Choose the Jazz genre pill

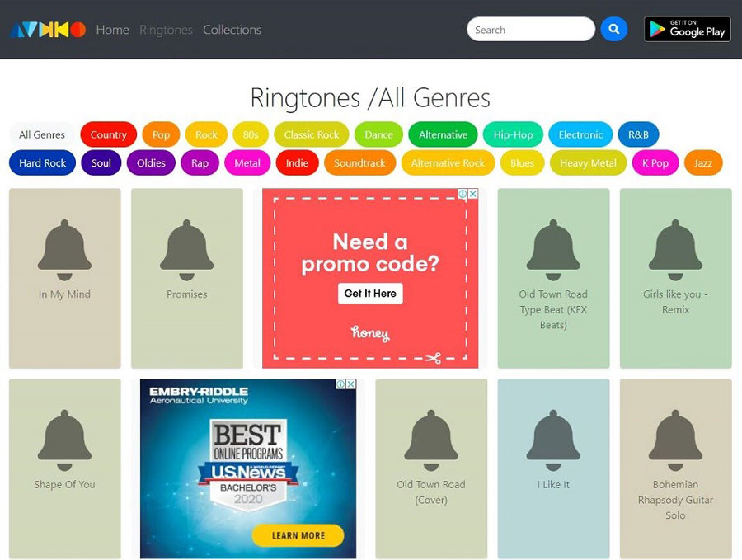pos(703,162)
